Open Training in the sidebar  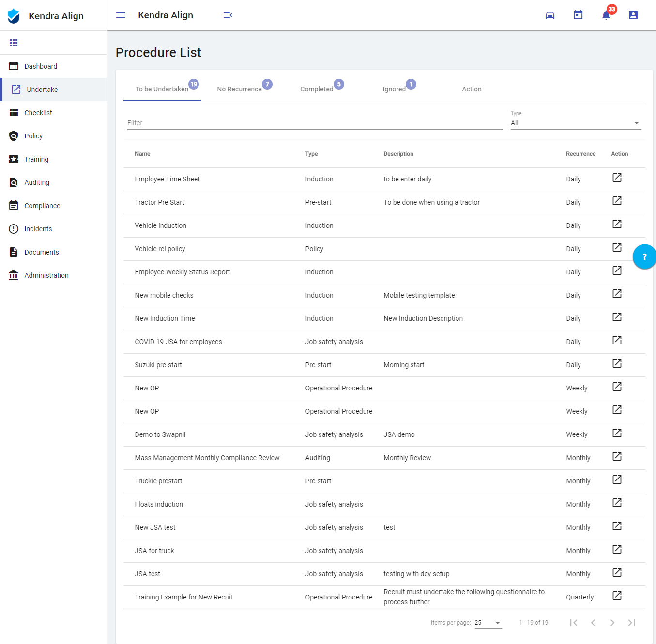[x=53, y=159]
